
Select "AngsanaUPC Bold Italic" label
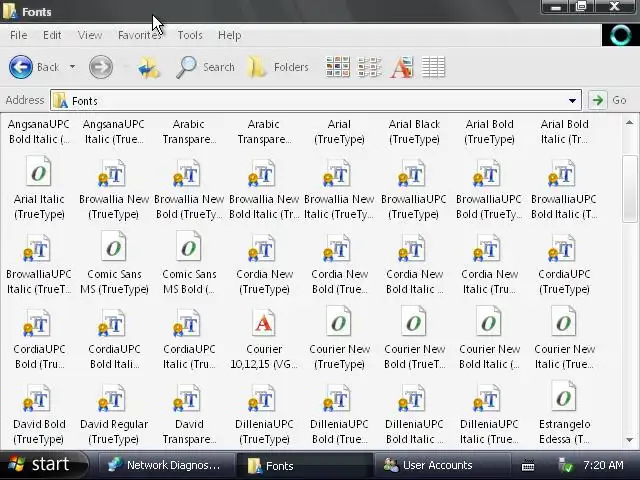click(39, 131)
